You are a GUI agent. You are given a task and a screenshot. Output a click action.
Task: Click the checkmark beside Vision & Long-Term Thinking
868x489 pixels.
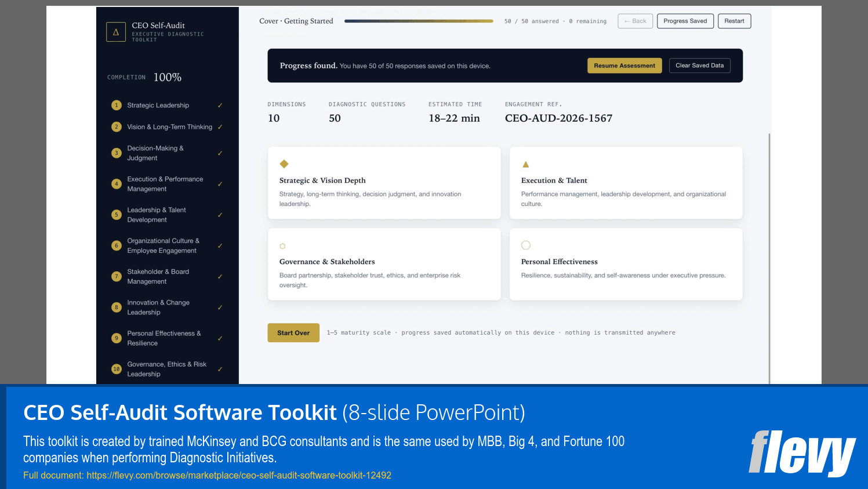[x=220, y=127]
